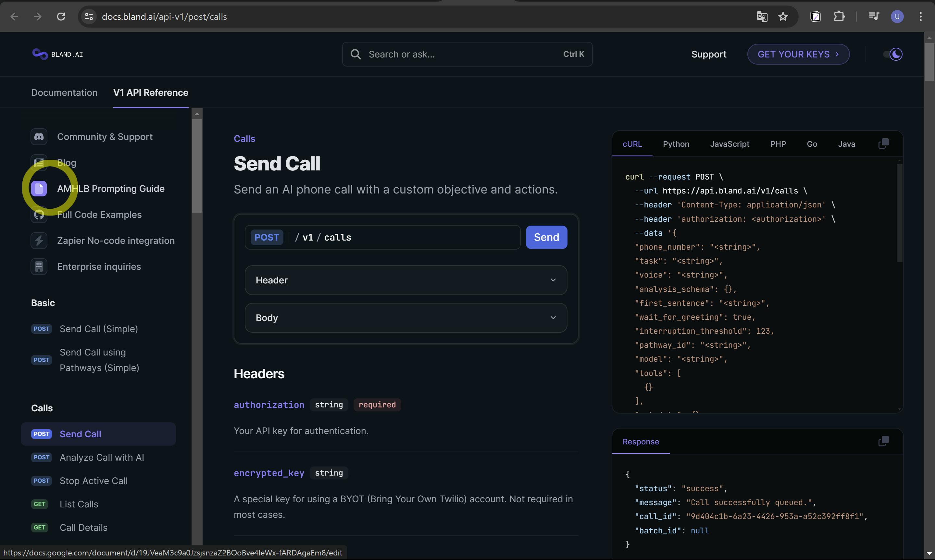Bookmark this page with the star icon

click(x=783, y=17)
